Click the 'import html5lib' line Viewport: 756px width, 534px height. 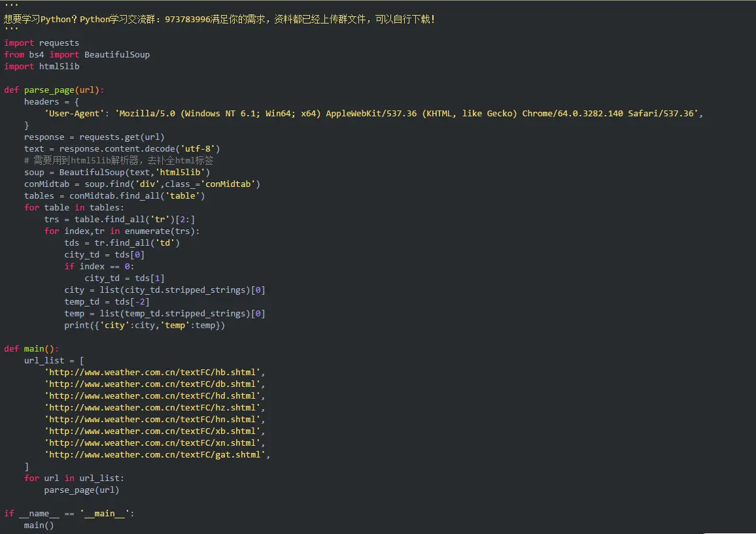pos(41,66)
